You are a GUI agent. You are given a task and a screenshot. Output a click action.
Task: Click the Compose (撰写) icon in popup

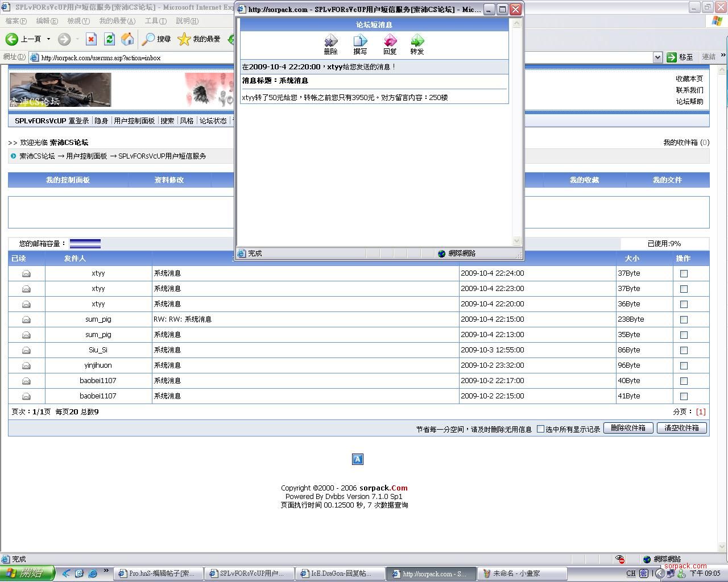pos(360,41)
